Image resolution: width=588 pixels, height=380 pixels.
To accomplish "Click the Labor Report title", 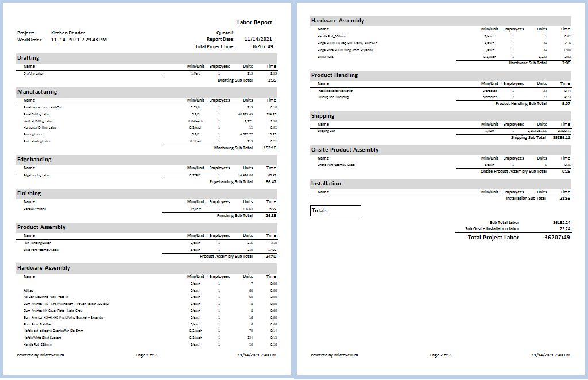I will (x=254, y=22).
